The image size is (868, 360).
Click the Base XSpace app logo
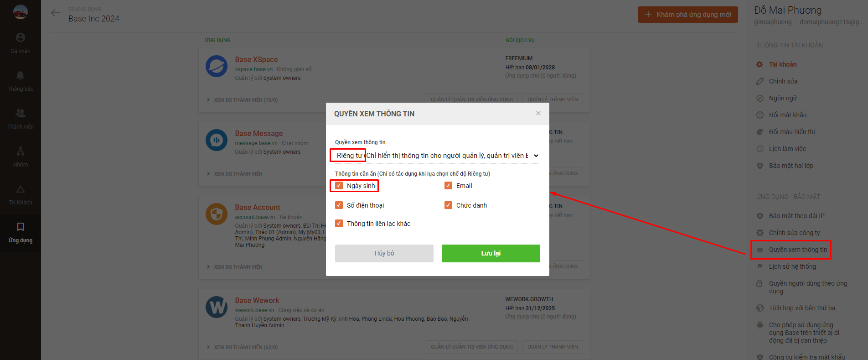point(217,67)
